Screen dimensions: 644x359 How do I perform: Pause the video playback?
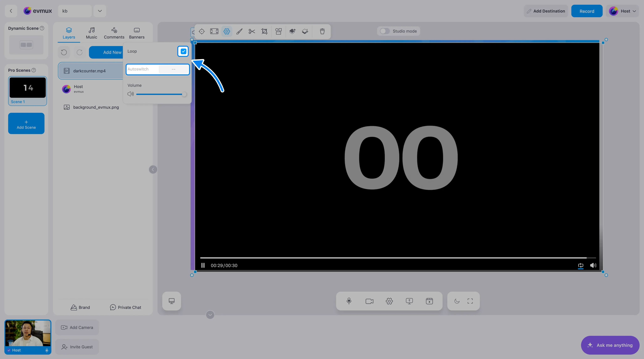[x=203, y=265]
